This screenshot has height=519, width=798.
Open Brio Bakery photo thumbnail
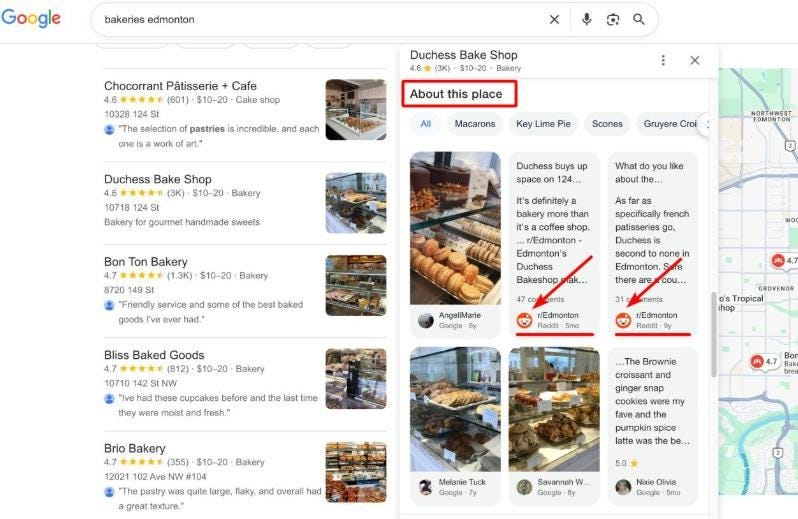[x=356, y=472]
